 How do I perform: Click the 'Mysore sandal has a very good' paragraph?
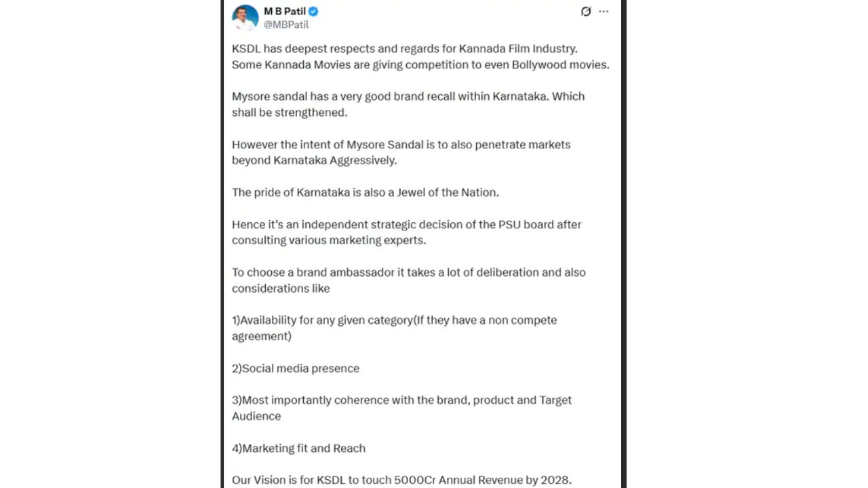point(408,96)
